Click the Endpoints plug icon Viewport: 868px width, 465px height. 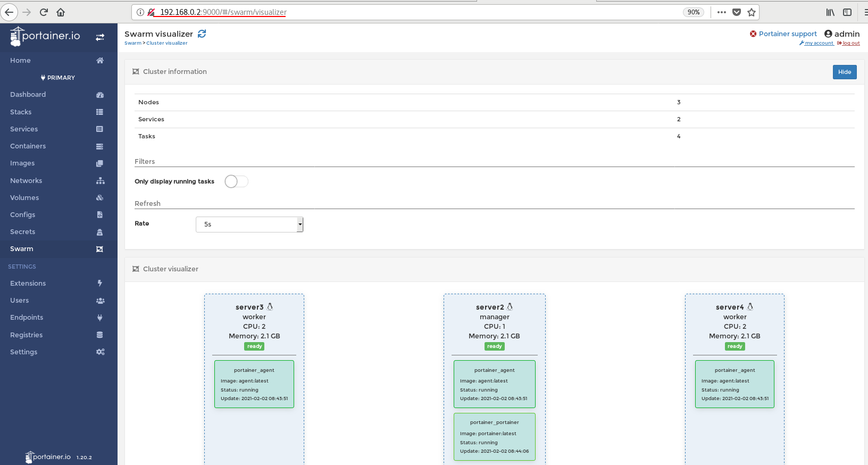point(100,318)
